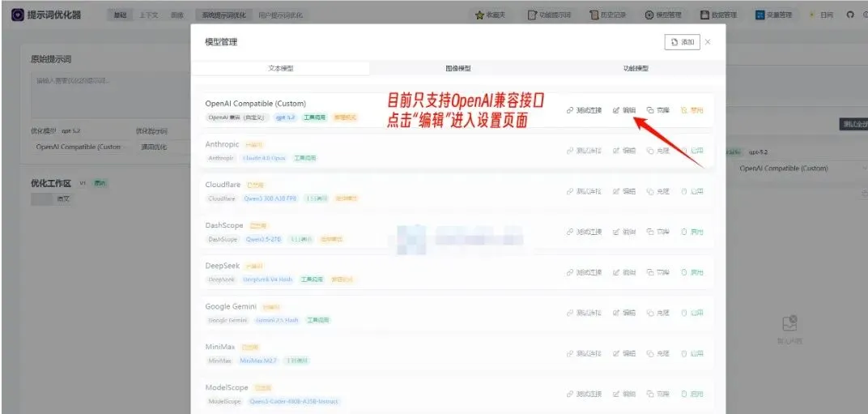This screenshot has width=868, height=414.
Task: Open the 通用优化 template dropdown
Action: click(x=163, y=147)
